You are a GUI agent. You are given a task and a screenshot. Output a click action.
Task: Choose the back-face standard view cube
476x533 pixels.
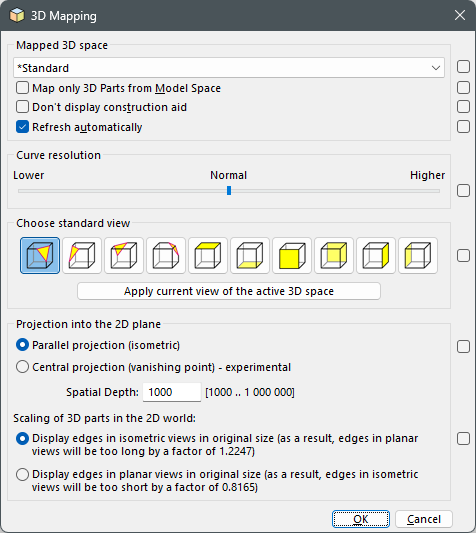click(x=334, y=255)
